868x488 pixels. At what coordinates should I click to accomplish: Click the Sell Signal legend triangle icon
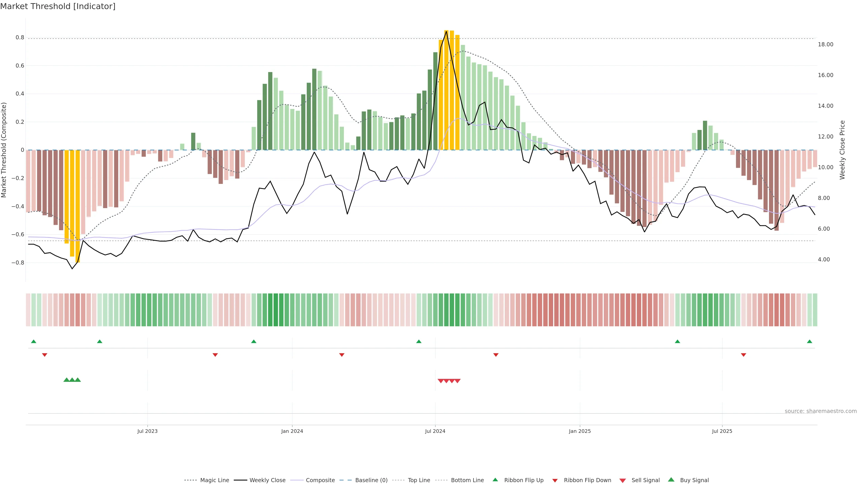click(x=623, y=481)
